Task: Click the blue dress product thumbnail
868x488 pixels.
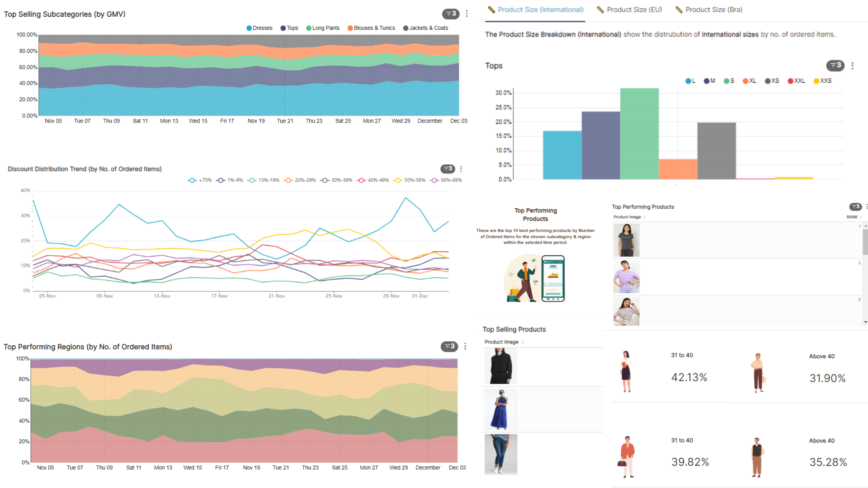Action: [500, 409]
